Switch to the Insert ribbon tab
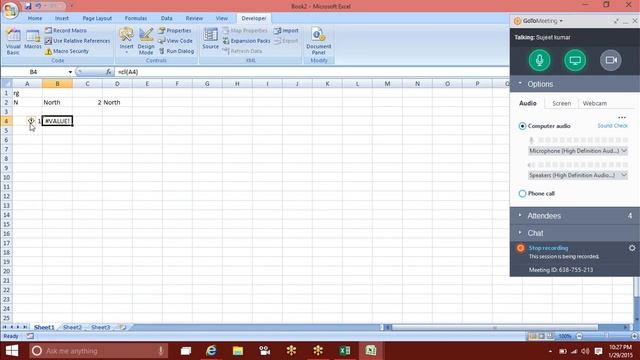 click(62, 18)
